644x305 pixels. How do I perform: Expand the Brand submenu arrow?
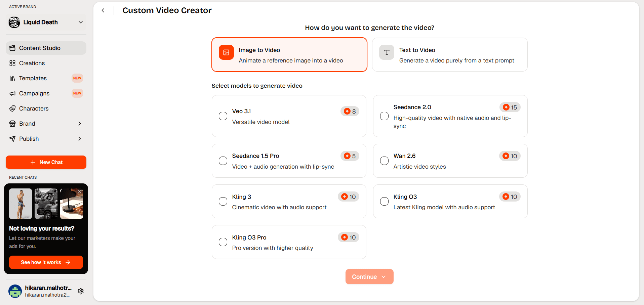tap(80, 124)
